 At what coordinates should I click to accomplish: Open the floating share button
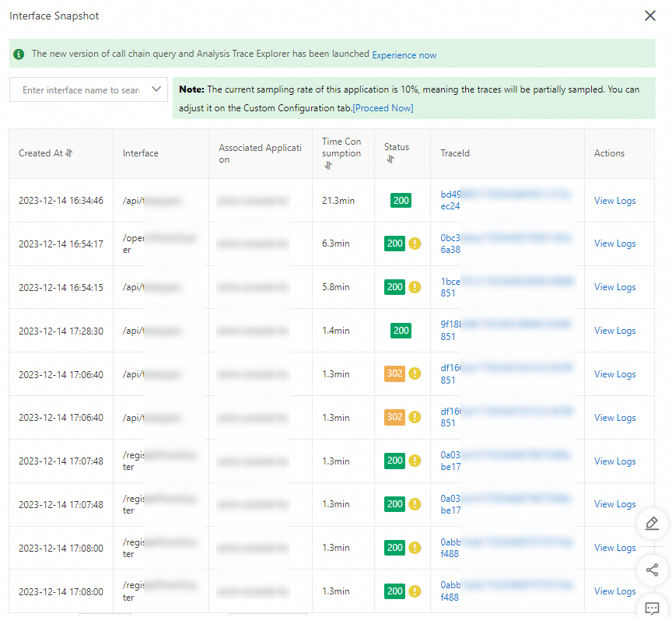click(652, 570)
